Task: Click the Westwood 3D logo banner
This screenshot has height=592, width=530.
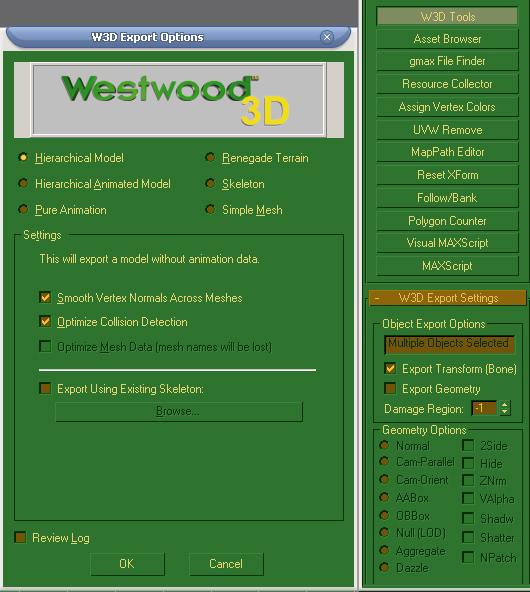Action: click(178, 100)
